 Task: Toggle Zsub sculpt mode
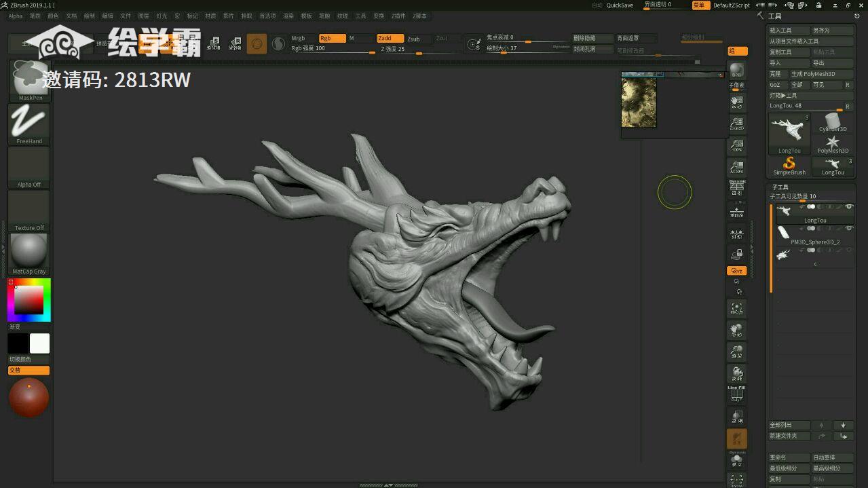pos(419,39)
